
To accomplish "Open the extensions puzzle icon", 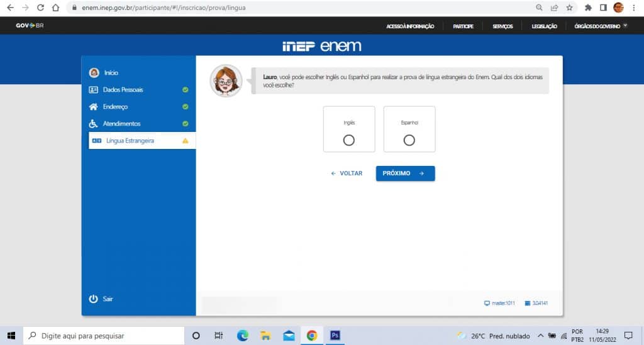I will point(588,8).
